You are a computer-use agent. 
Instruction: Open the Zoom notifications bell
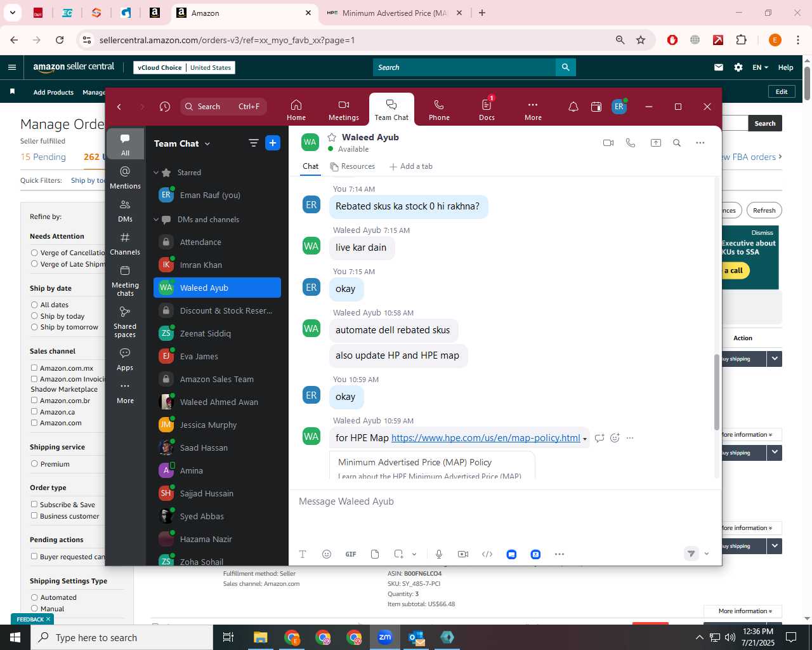tap(573, 107)
